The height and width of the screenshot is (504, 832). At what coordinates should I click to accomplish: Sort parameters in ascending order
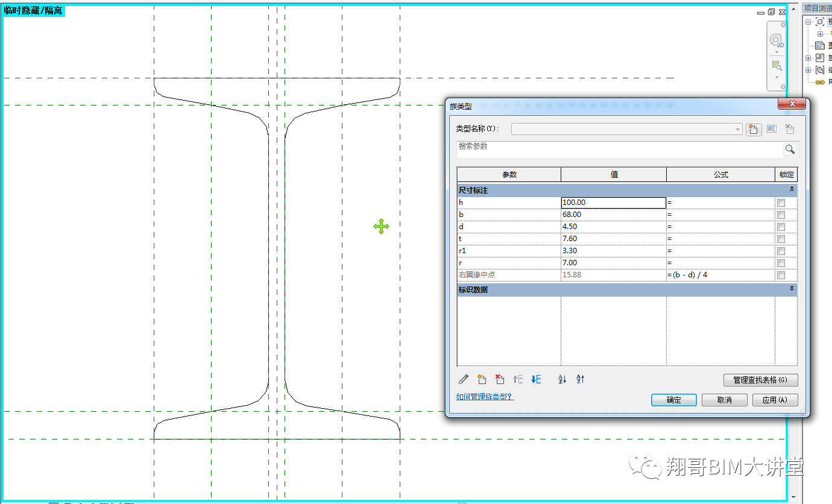[563, 379]
